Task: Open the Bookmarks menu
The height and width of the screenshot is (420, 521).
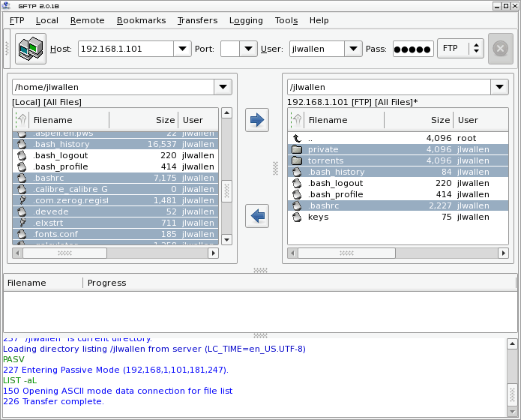Action: pyautogui.click(x=141, y=20)
